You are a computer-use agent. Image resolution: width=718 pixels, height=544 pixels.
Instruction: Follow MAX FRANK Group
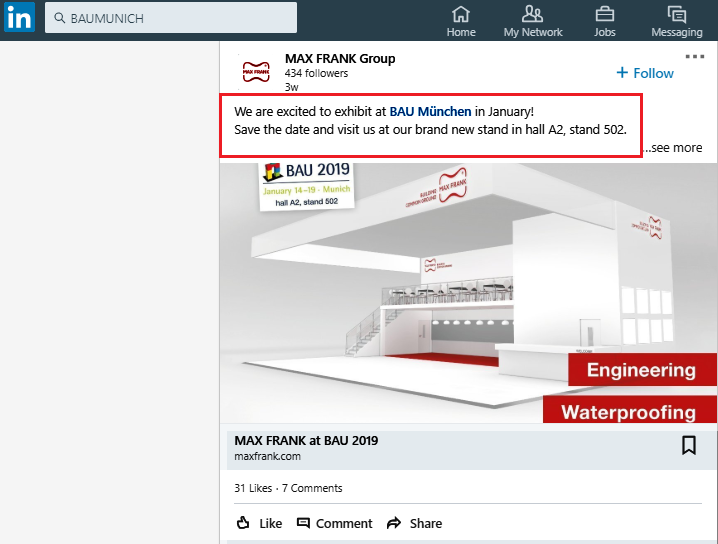click(645, 73)
